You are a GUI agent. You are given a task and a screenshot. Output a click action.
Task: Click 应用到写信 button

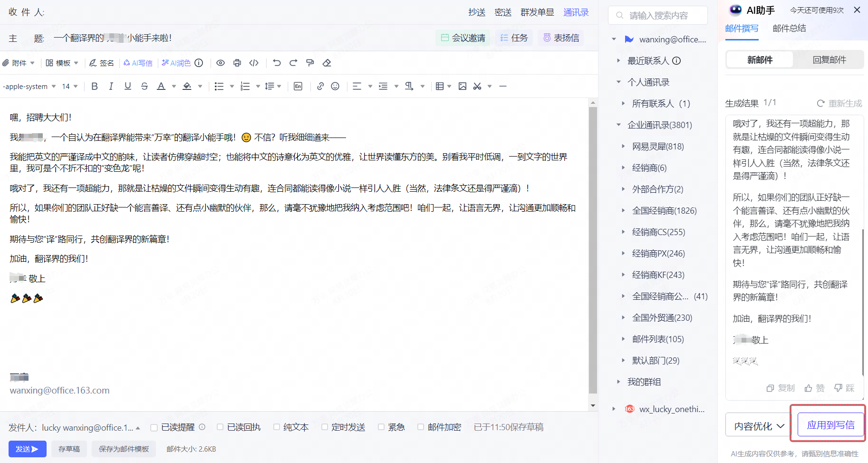[830, 425]
